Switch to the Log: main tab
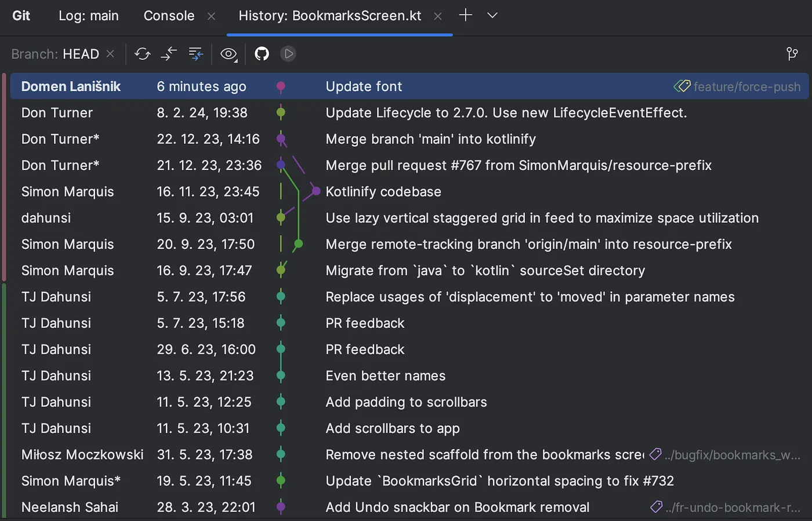The image size is (812, 521). [x=89, y=16]
